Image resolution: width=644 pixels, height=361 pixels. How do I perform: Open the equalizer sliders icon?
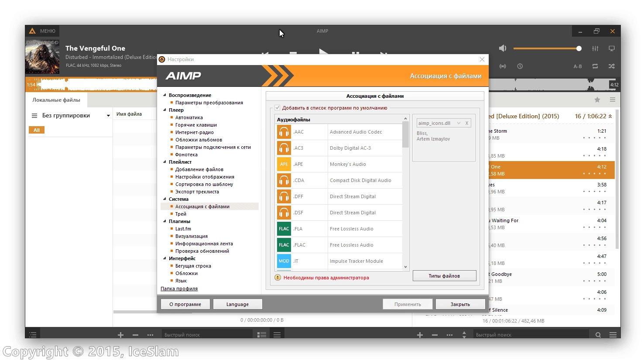(x=595, y=48)
